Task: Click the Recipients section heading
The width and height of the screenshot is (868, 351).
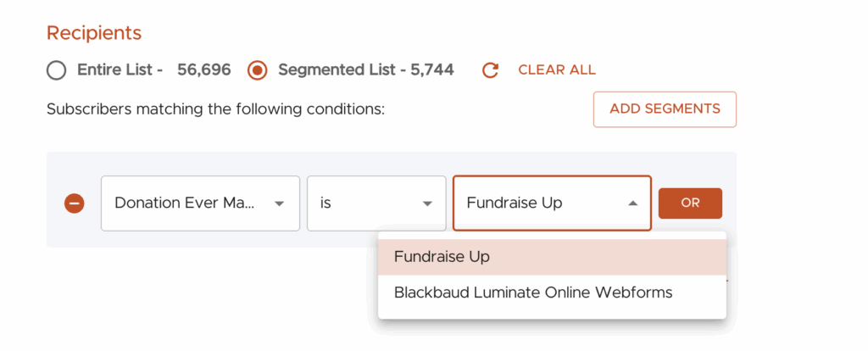Action: point(94,33)
